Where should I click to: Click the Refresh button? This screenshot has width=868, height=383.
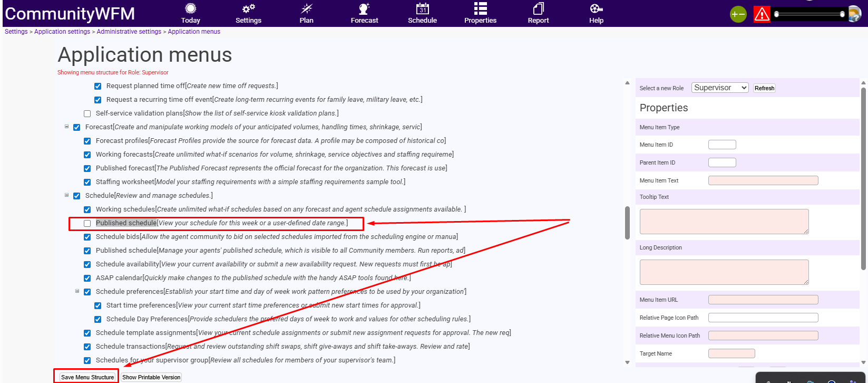tap(764, 88)
